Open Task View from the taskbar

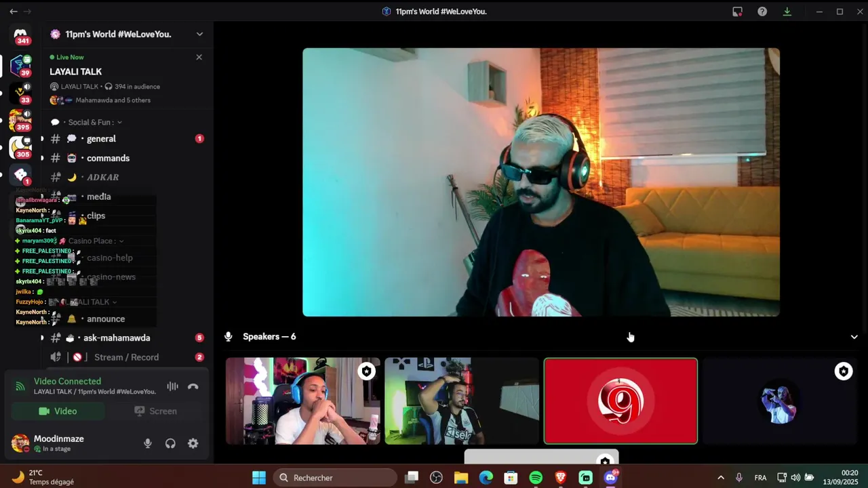click(x=412, y=478)
